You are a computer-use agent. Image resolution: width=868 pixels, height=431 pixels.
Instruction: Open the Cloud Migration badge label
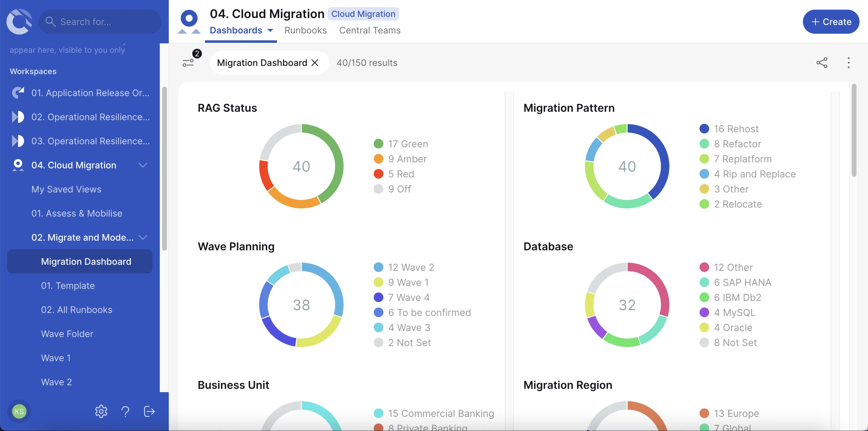pyautogui.click(x=363, y=14)
